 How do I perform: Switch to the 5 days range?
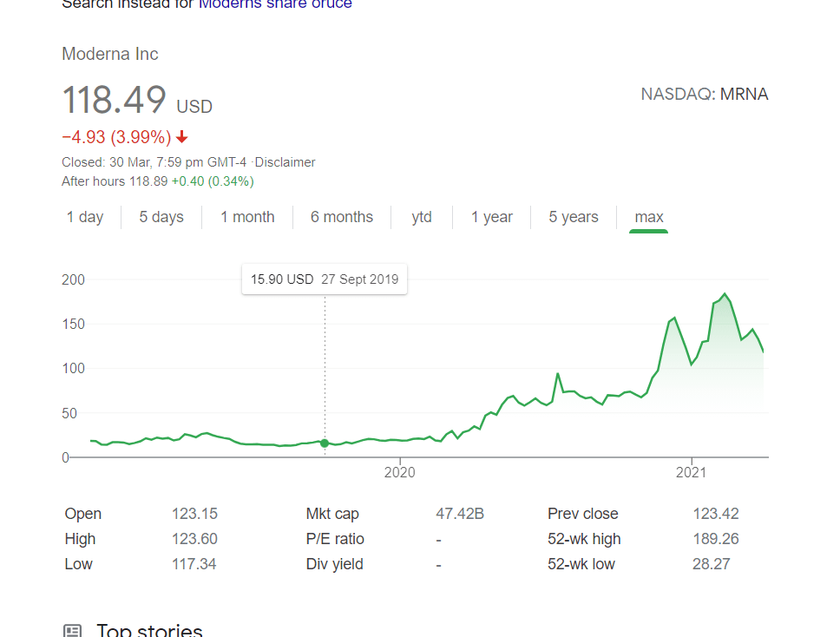[161, 217]
